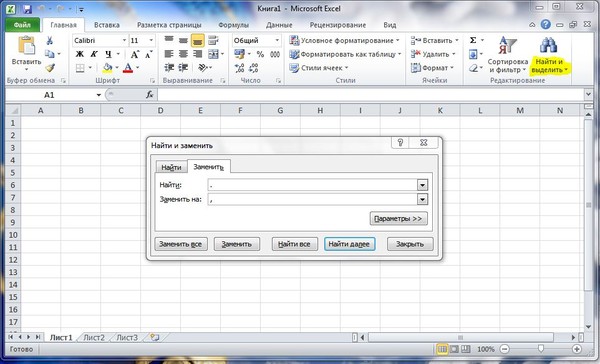Open the Calibri font name dropdown
This screenshot has height=364, width=600.
124,41
